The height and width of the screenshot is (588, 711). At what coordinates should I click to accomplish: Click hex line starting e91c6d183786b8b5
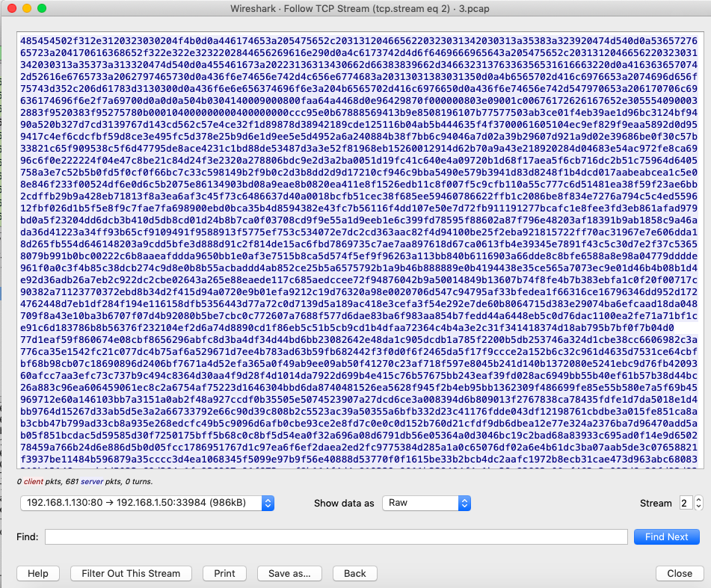click(x=347, y=327)
